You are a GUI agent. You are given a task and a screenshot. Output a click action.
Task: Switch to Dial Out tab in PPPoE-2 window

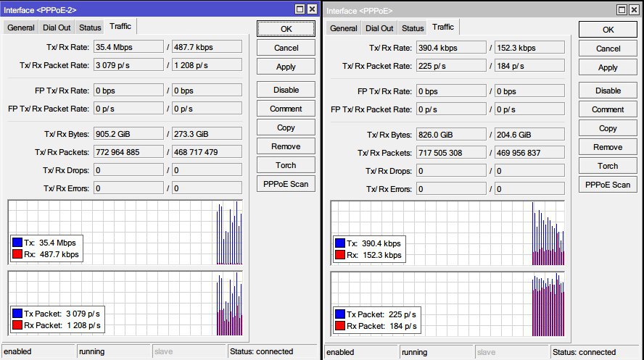(57, 28)
